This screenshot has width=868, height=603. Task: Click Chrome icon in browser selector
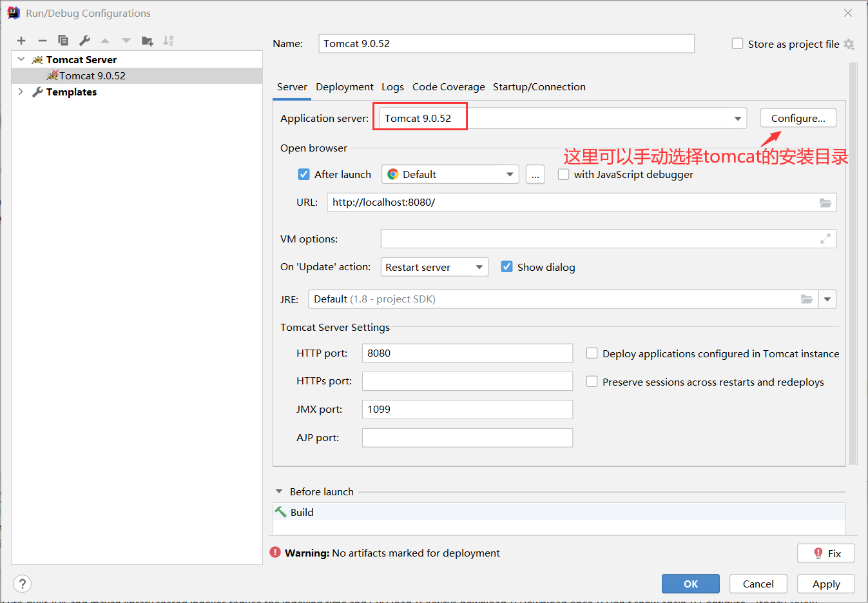pos(392,175)
